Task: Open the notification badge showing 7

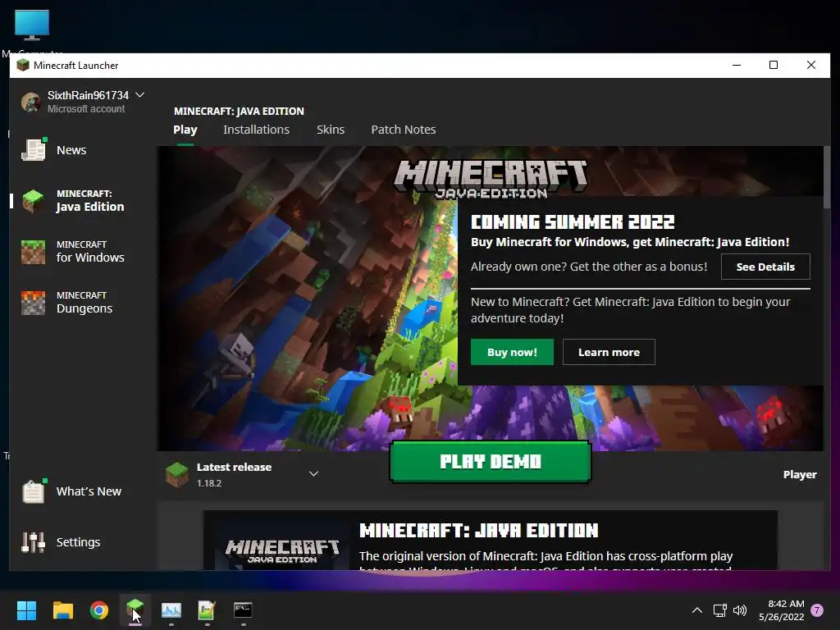Action: [x=817, y=610]
